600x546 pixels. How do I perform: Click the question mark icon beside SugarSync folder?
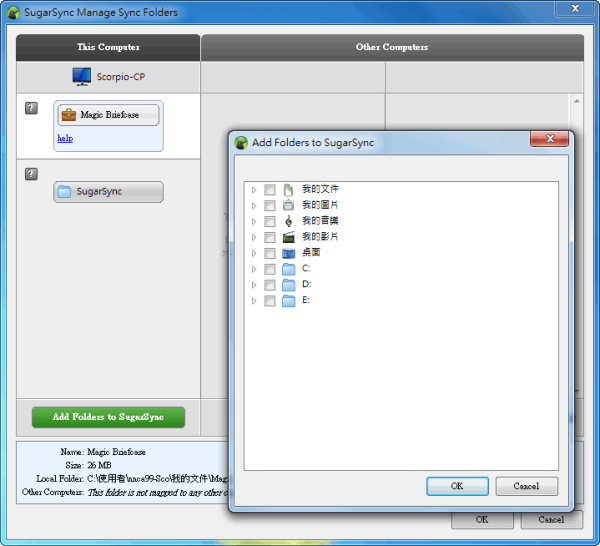[x=31, y=174]
